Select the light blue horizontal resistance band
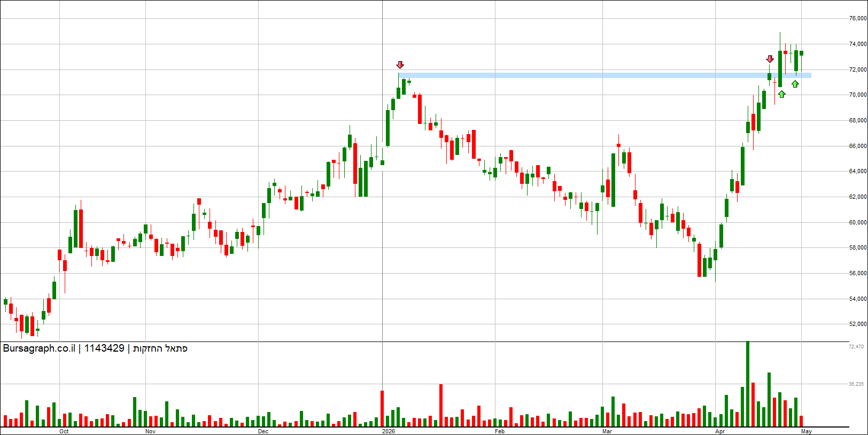 click(x=605, y=75)
